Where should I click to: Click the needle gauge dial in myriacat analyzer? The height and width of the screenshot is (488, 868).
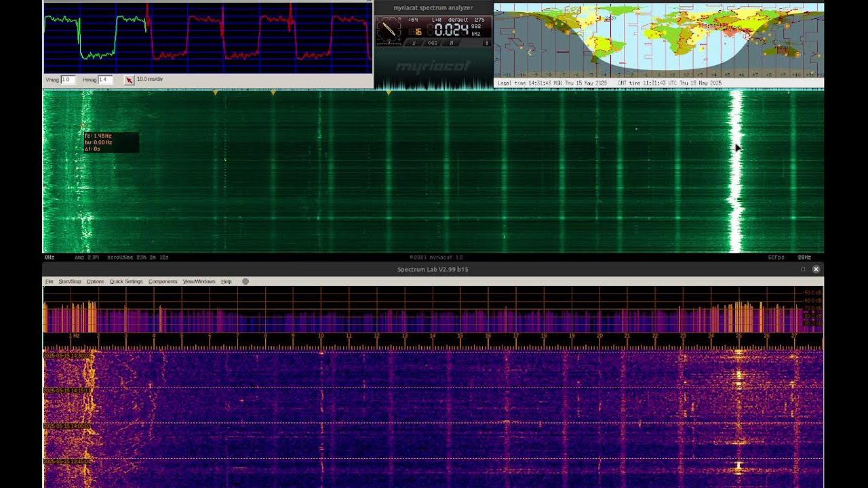(x=389, y=29)
